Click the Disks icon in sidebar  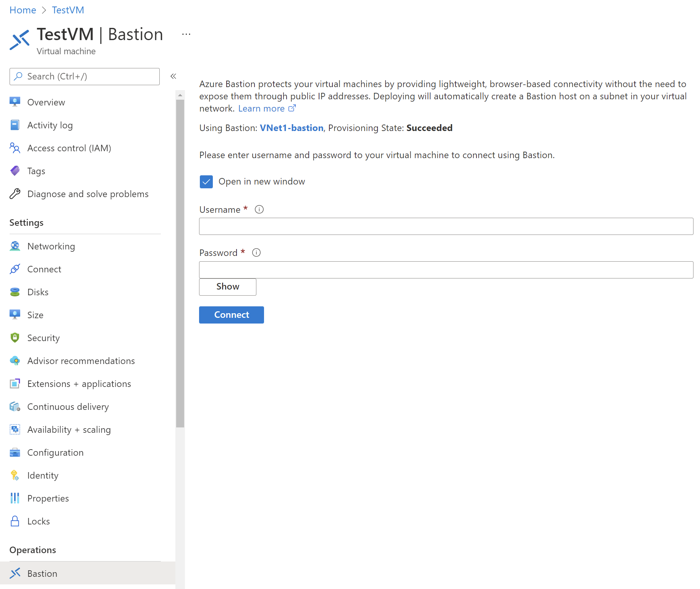15,292
